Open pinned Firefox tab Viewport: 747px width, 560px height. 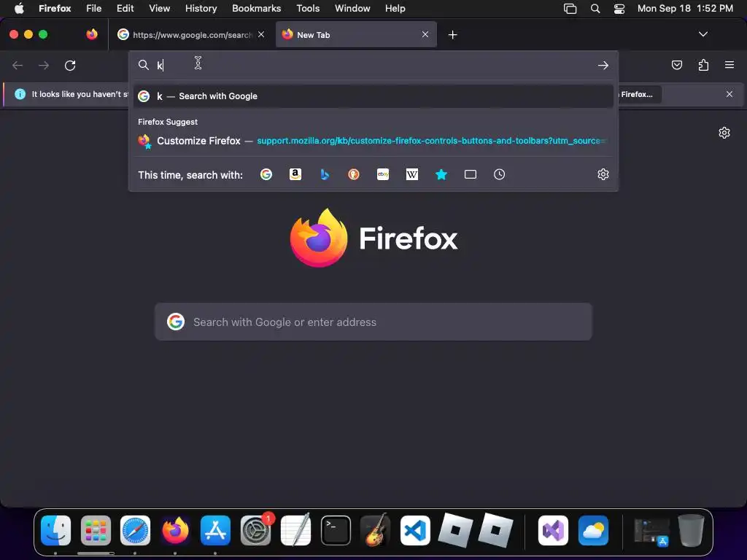click(92, 34)
